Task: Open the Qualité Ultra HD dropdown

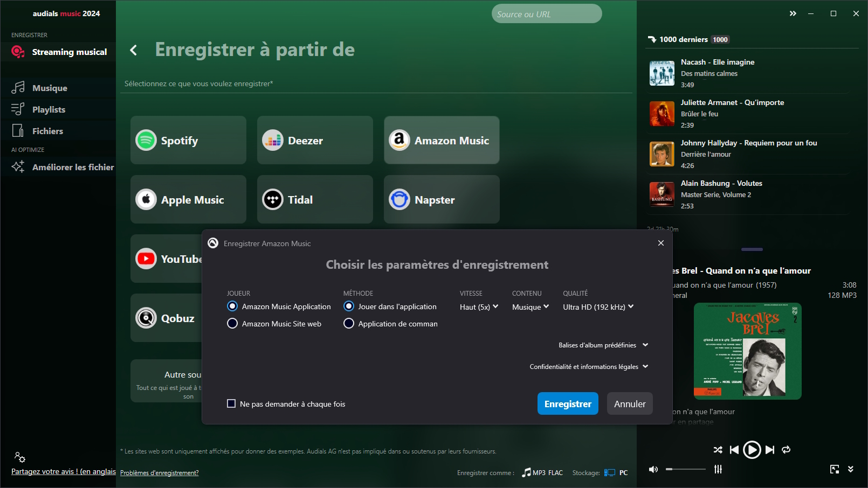Action: [x=598, y=306]
